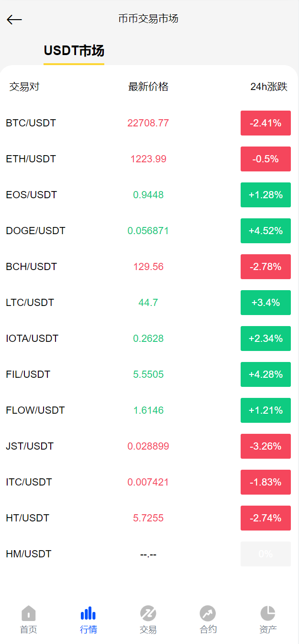
Task: Select the market (行情) bar chart icon
Action: [x=89, y=613]
